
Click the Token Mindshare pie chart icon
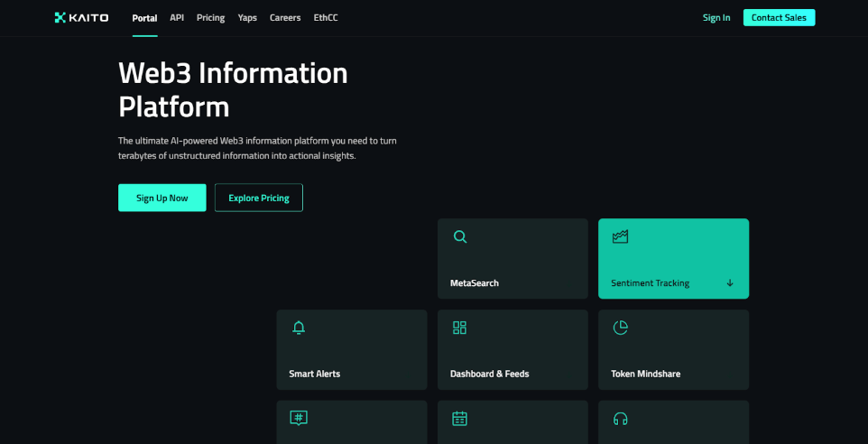pyautogui.click(x=620, y=328)
